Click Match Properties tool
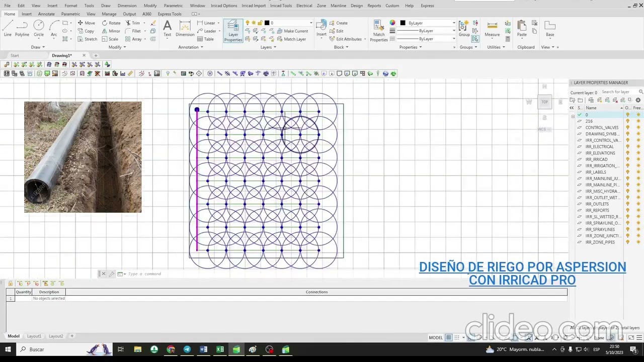644x362 pixels. tap(379, 31)
